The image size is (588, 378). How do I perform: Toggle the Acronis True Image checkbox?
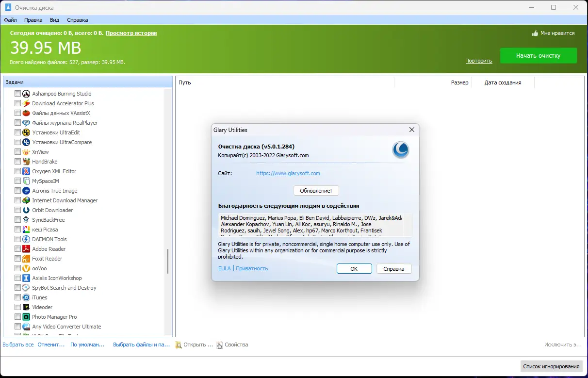pos(18,191)
